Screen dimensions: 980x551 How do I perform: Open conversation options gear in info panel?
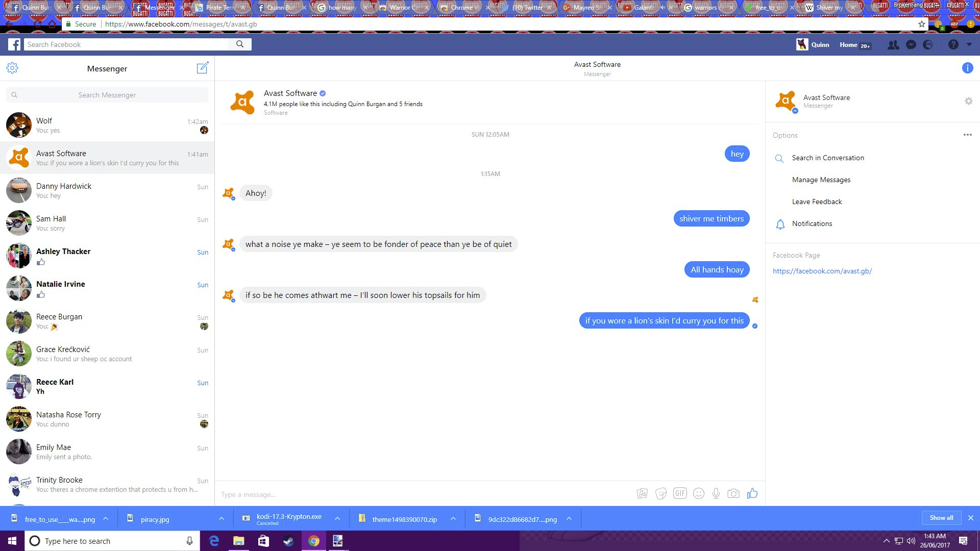pyautogui.click(x=968, y=101)
